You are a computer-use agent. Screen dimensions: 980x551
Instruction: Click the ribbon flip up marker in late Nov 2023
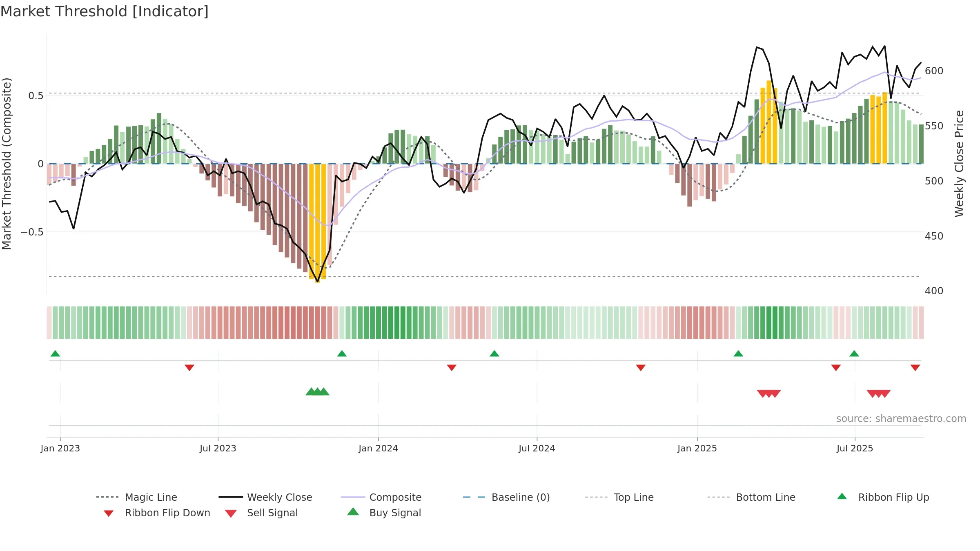pyautogui.click(x=342, y=353)
